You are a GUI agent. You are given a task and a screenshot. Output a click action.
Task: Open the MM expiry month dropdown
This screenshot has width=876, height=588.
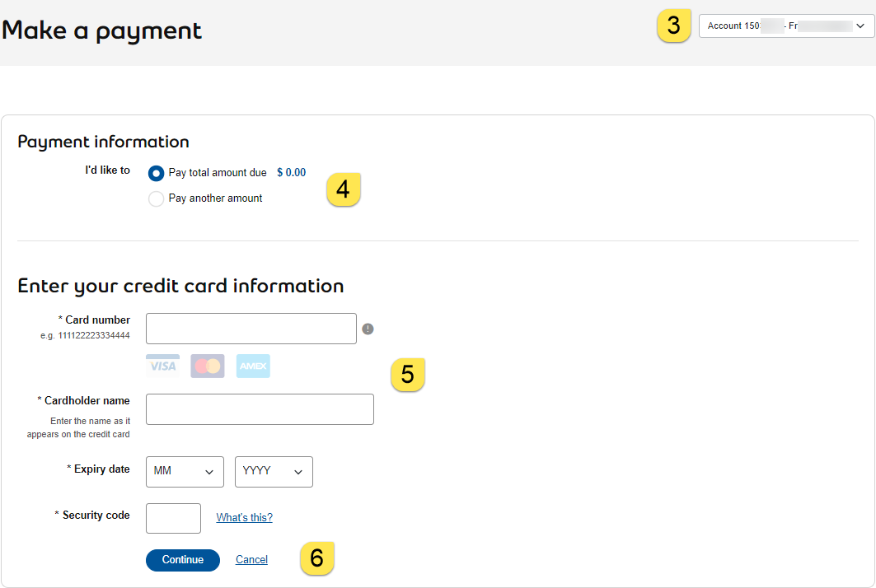(185, 471)
